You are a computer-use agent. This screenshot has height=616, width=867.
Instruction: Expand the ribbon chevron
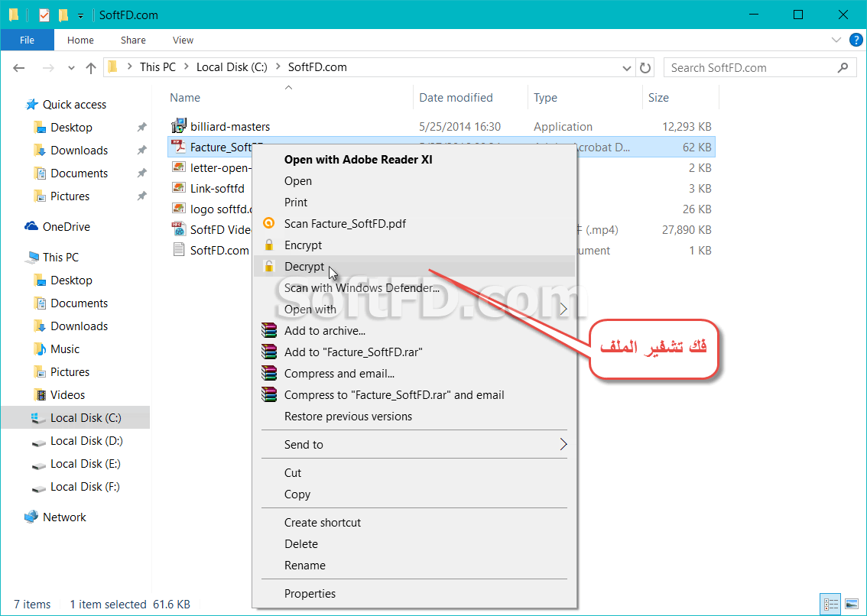tap(836, 40)
